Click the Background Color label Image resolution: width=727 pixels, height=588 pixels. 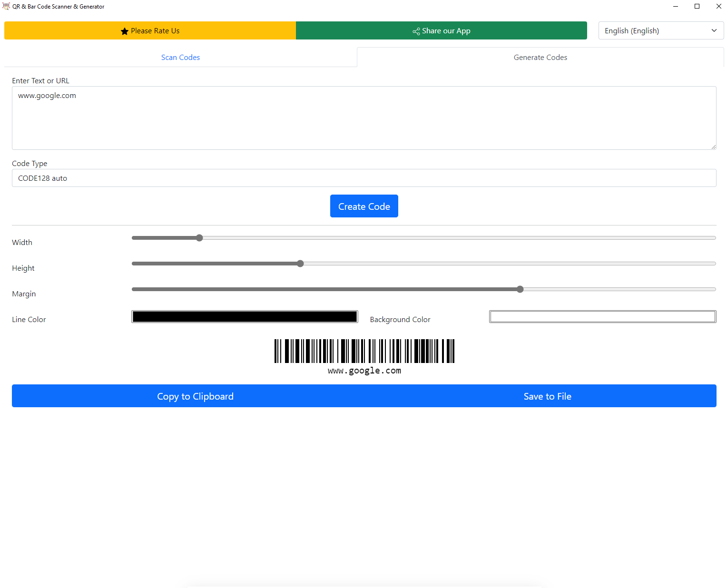(400, 319)
